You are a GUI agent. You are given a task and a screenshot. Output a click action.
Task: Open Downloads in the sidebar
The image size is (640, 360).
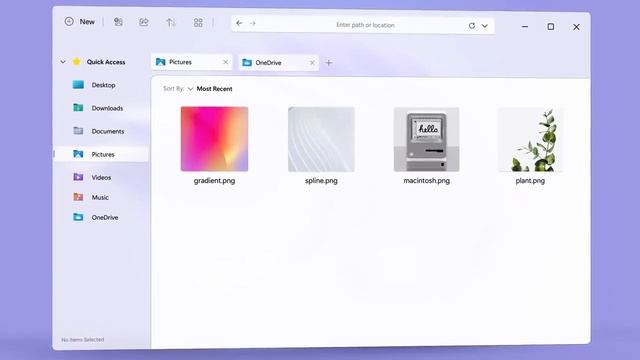coord(101,108)
